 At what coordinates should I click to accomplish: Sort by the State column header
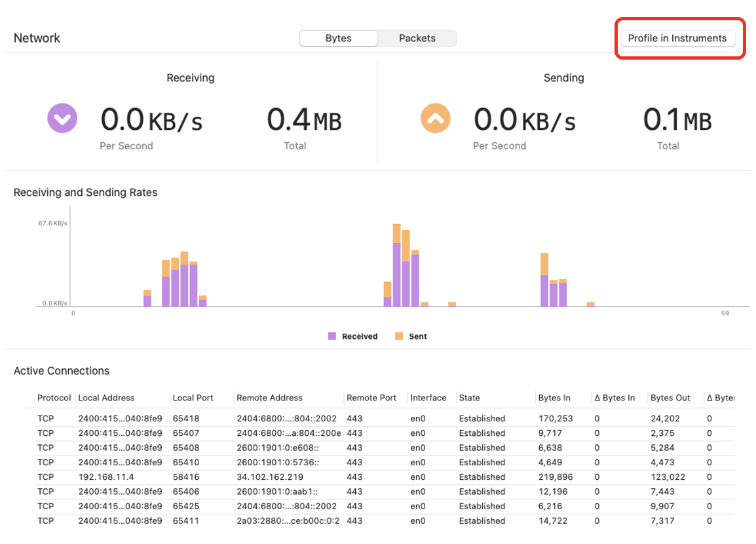[x=469, y=398]
